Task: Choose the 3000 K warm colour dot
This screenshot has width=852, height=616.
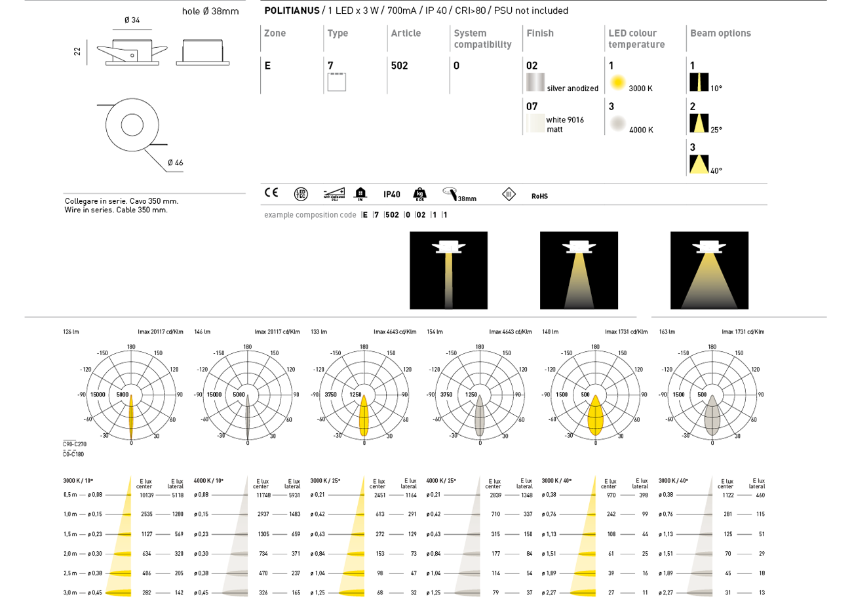Action: click(617, 83)
